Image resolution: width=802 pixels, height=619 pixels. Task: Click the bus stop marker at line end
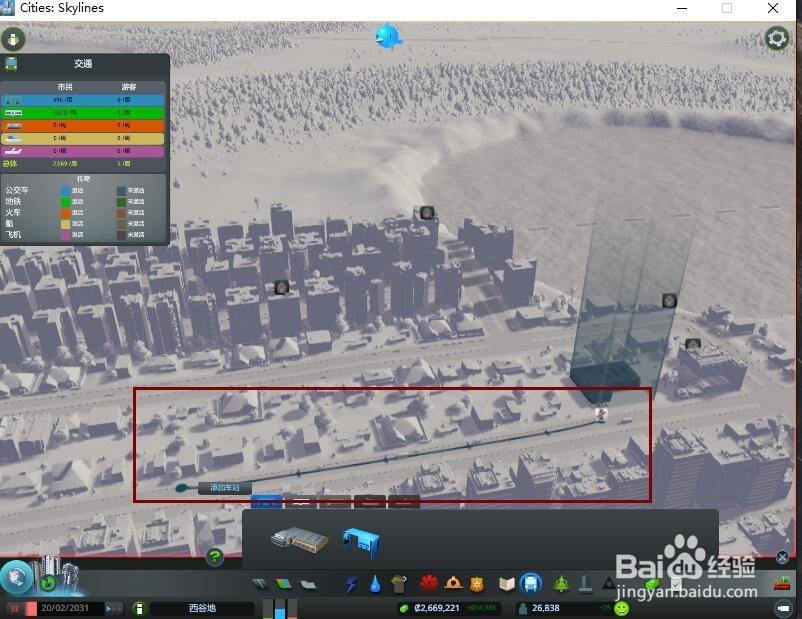(602, 414)
